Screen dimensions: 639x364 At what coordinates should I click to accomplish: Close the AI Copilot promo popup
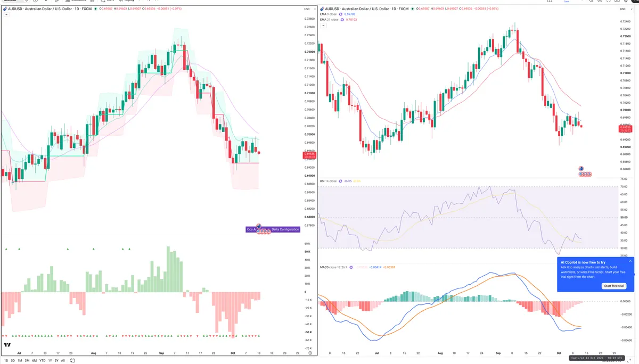point(630,261)
